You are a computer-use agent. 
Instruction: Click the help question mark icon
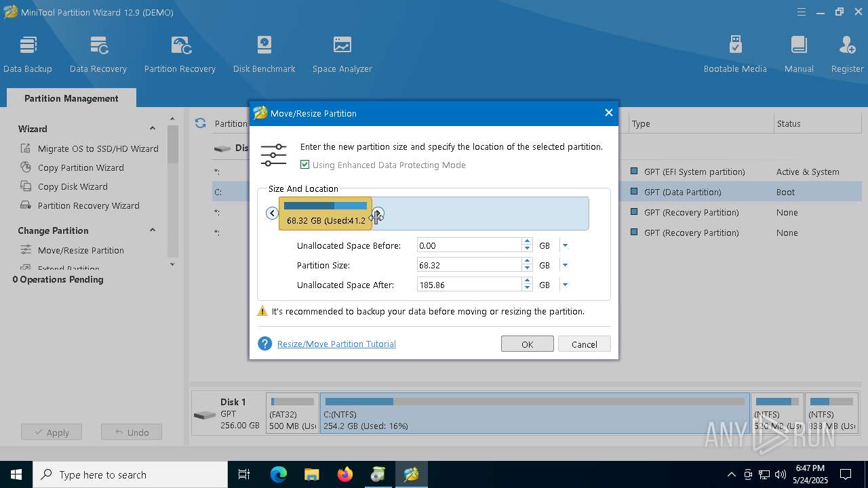pos(264,344)
